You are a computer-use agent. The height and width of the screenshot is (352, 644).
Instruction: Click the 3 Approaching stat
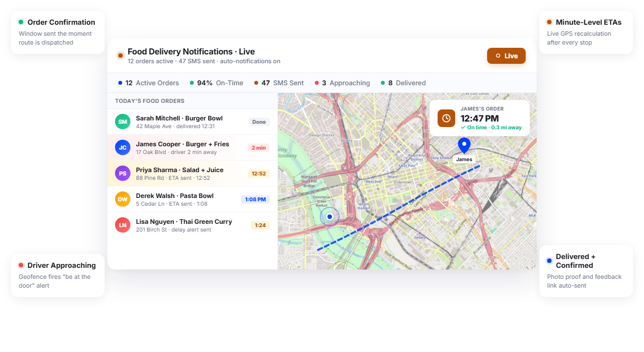[x=342, y=83]
